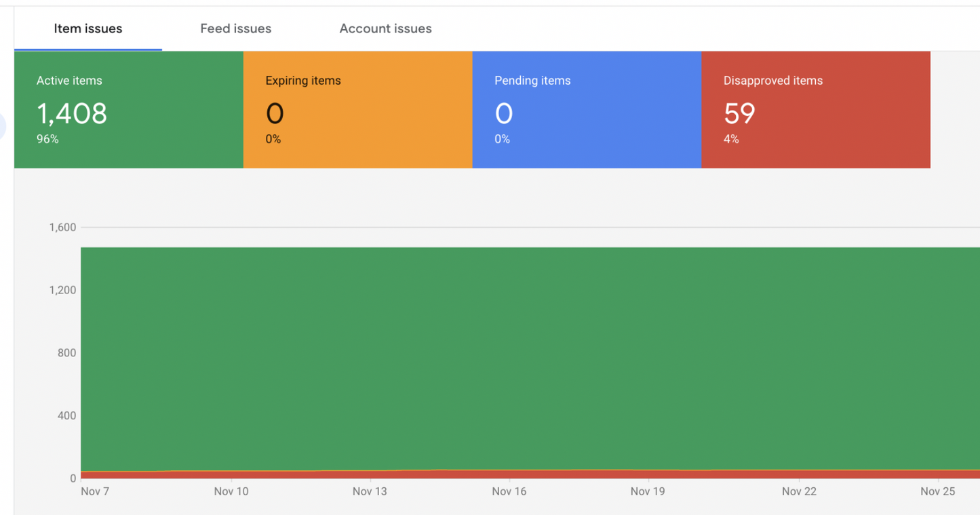Select the Nov 7 axis label
Image resolution: width=980 pixels, height=515 pixels.
(95, 491)
